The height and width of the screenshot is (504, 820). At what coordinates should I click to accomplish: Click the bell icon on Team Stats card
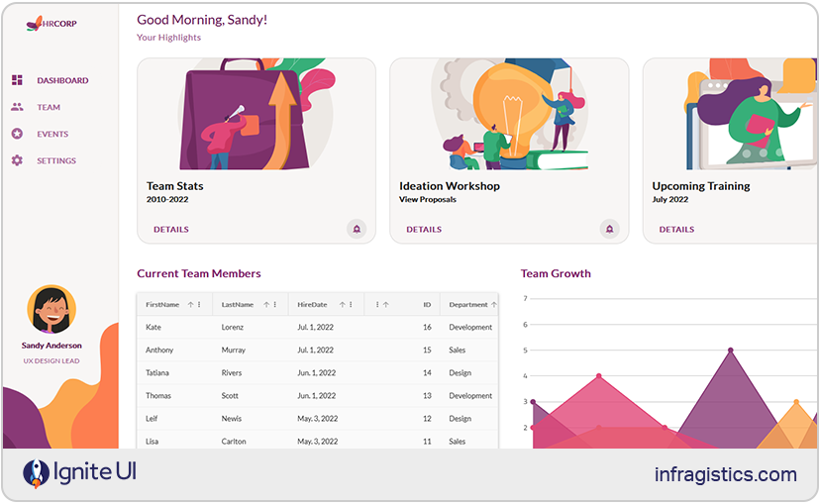click(x=357, y=229)
